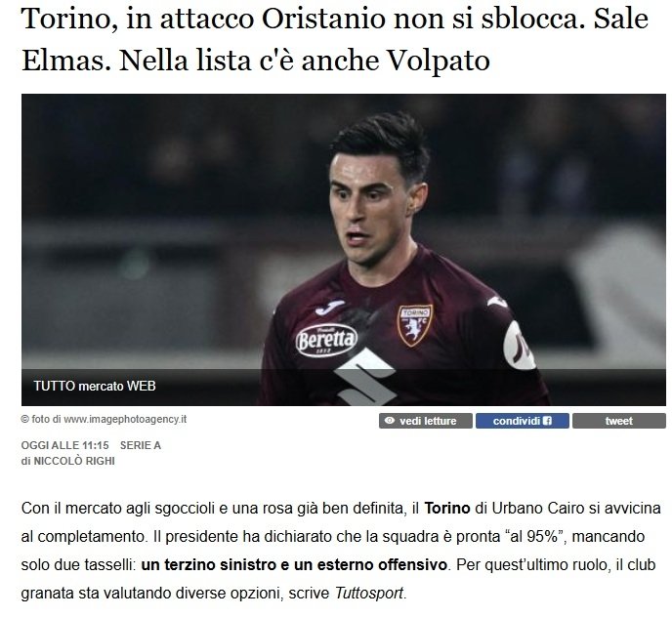Click the Torino FC crest on the jersey

pos(414,325)
